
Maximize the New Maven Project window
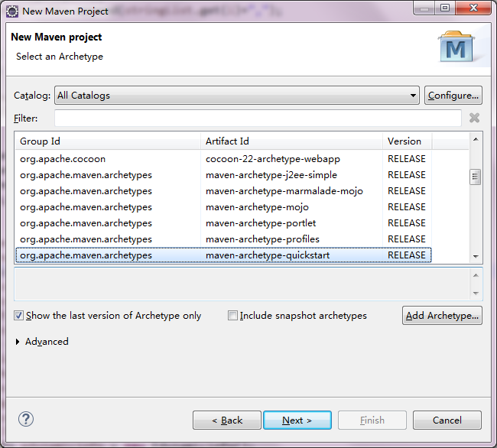click(x=445, y=8)
